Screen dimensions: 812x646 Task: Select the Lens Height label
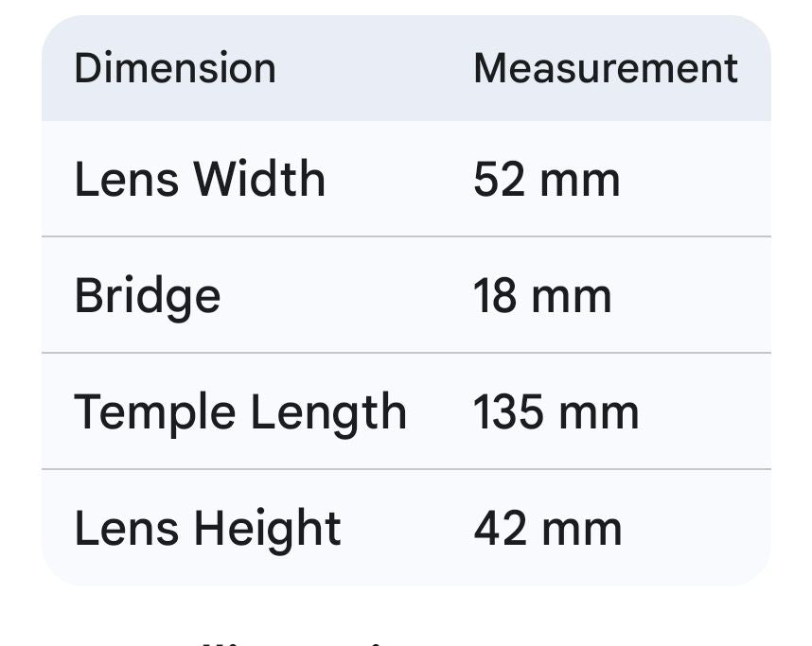tap(207, 529)
